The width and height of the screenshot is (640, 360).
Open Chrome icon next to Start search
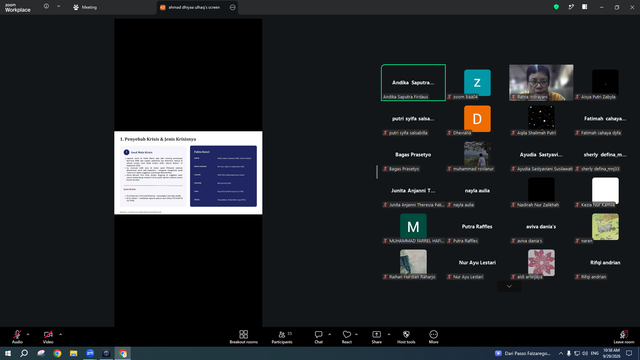(x=57, y=353)
